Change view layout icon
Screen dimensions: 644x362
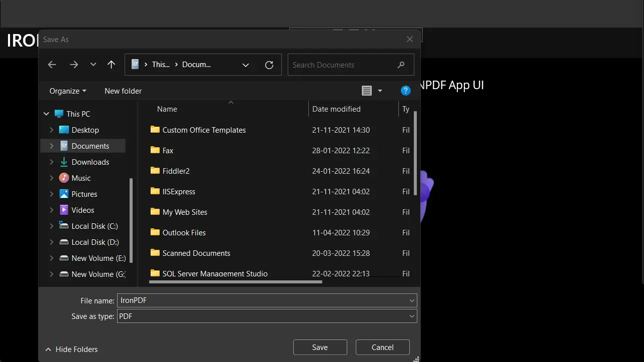pos(367,91)
